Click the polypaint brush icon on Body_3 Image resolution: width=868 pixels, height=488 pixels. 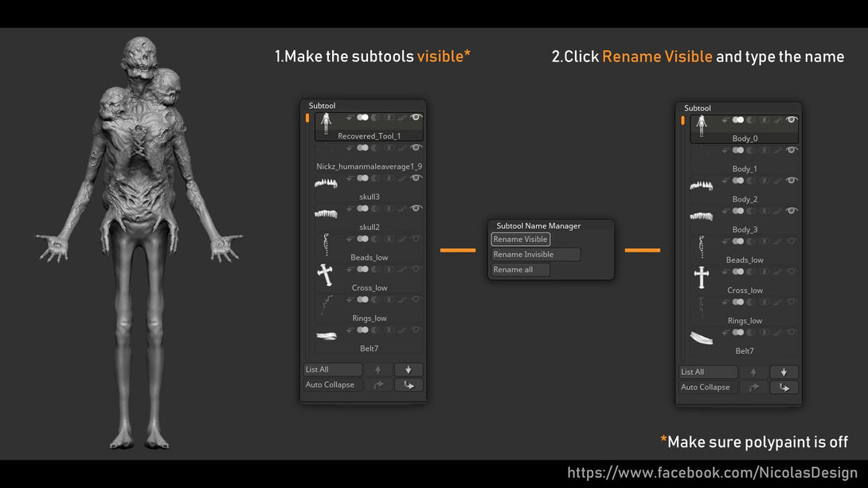(778, 211)
